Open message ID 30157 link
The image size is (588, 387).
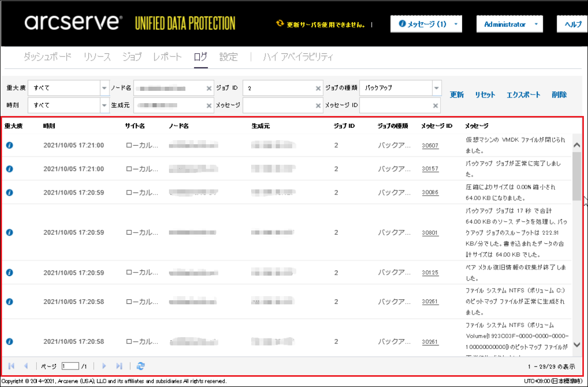click(x=430, y=169)
